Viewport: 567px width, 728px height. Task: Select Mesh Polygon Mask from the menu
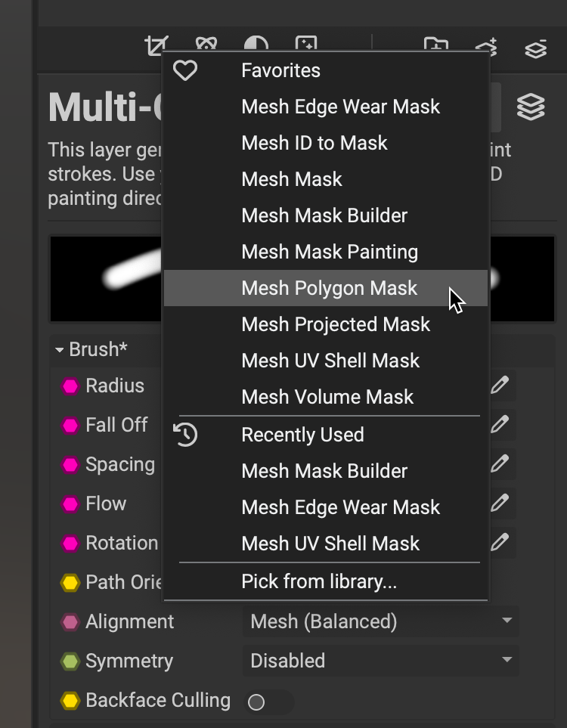tap(329, 288)
